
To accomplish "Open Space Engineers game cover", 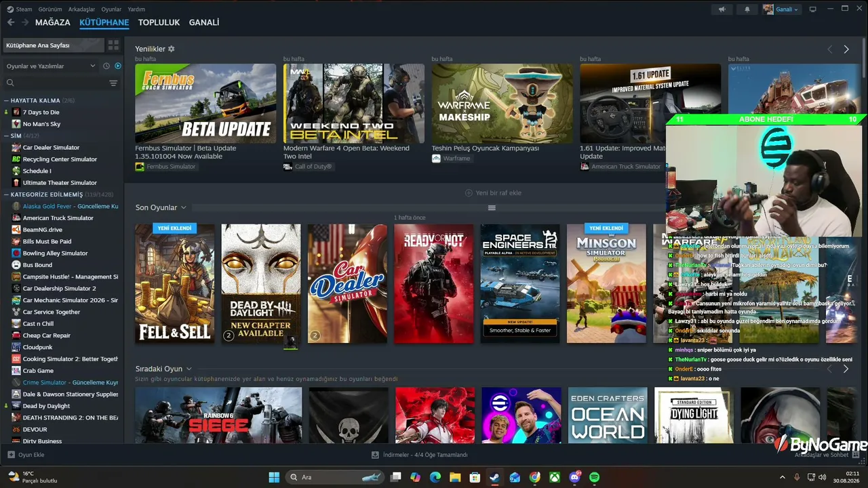I will 520,283.
